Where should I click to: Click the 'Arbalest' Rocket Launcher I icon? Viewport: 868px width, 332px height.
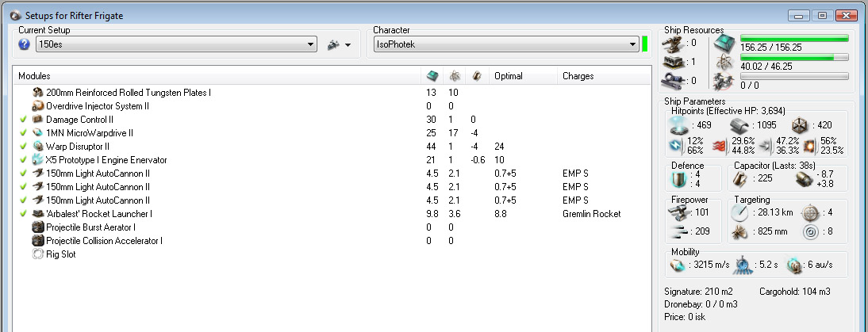[x=37, y=214]
